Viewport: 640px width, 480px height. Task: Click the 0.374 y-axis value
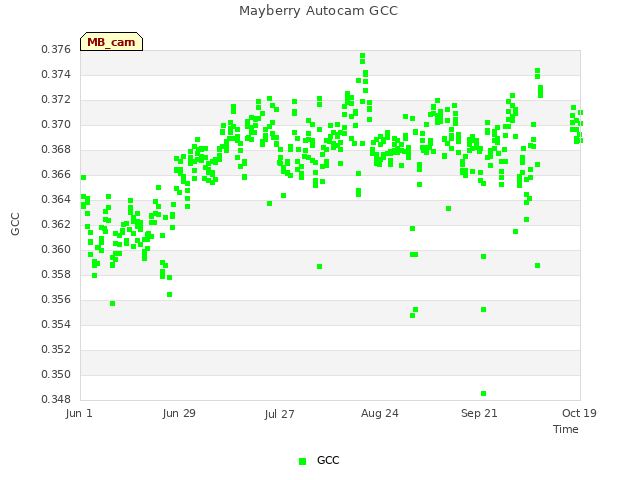pos(56,74)
